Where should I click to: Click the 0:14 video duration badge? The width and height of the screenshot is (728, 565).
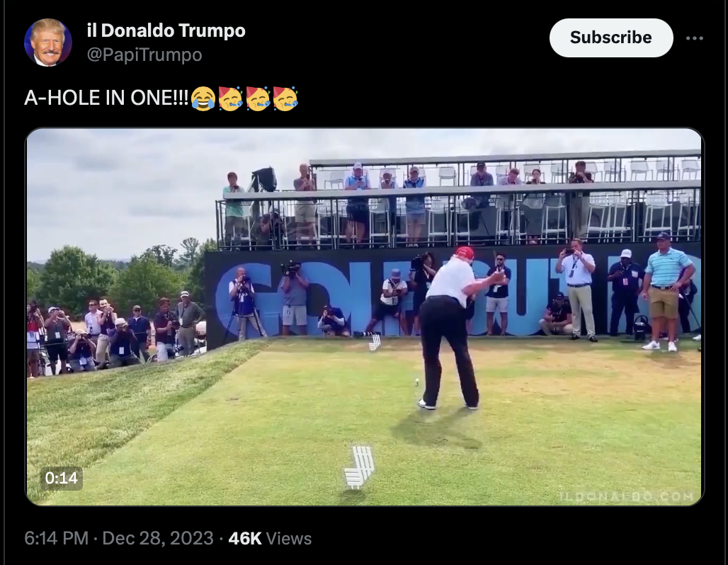point(62,478)
